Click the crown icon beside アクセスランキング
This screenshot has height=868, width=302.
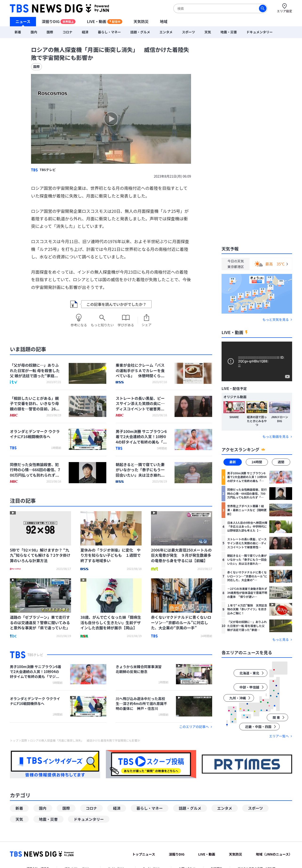point(263,449)
